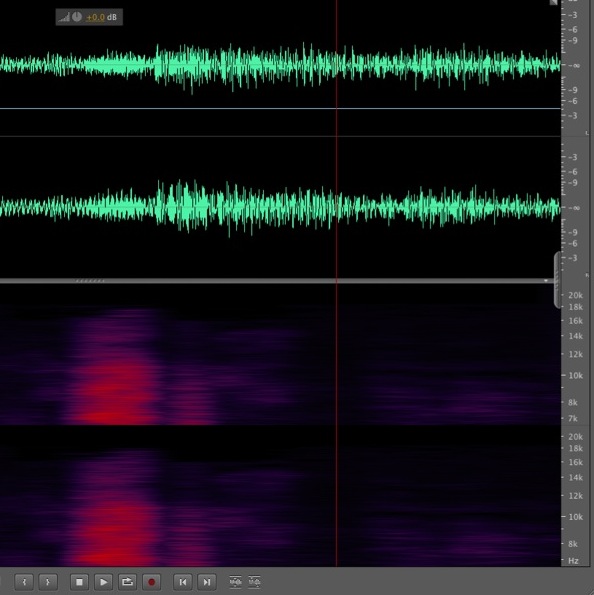
Task: Toggle the Loop Playback button
Action: coord(127,582)
